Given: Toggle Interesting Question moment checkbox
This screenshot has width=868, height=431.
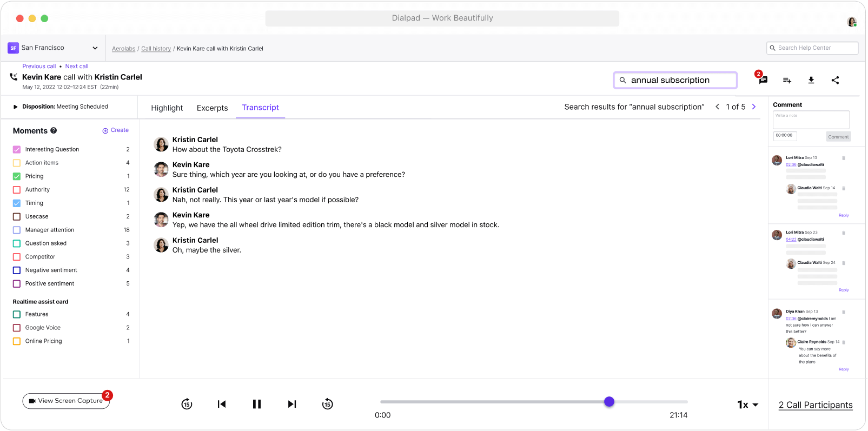Looking at the screenshot, I should pyautogui.click(x=17, y=149).
